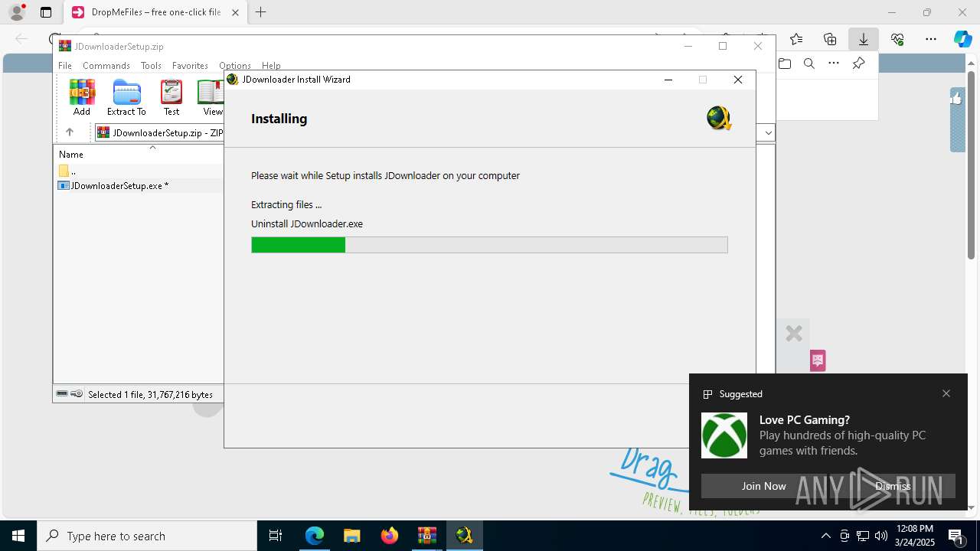This screenshot has width=980, height=551.
Task: Click the taskbar clock showing 12:08 PM
Action: pyautogui.click(x=915, y=536)
